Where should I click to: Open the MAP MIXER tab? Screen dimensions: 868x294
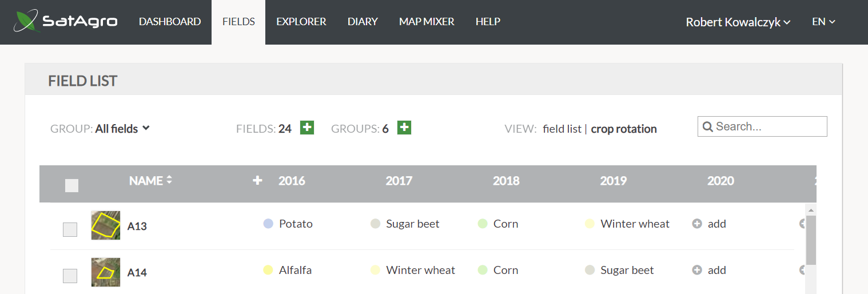click(427, 22)
